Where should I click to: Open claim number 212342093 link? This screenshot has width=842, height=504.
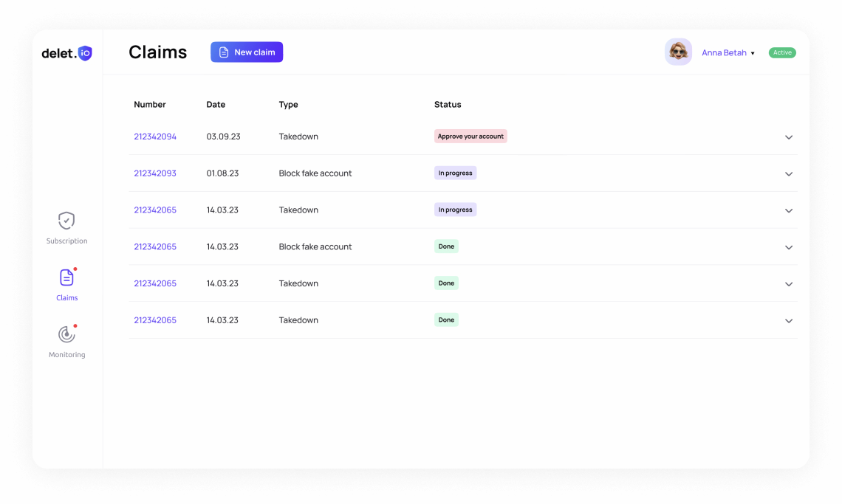(155, 173)
